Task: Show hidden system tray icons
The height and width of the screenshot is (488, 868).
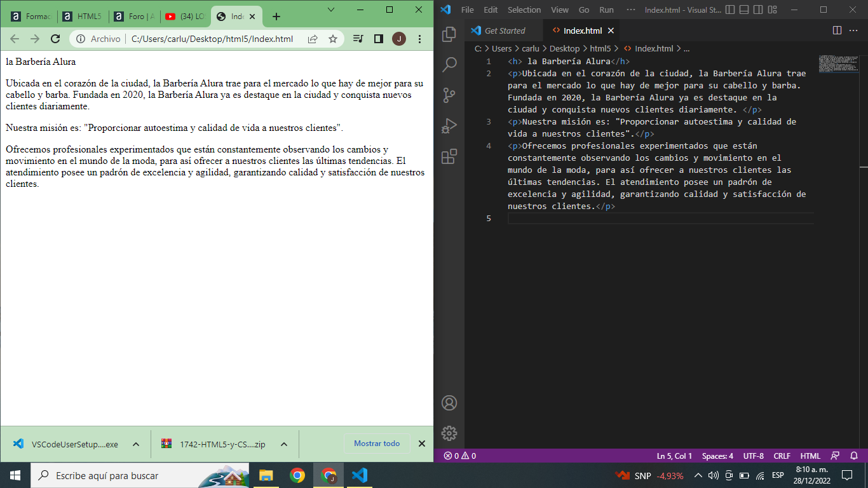Action: pyautogui.click(x=698, y=475)
